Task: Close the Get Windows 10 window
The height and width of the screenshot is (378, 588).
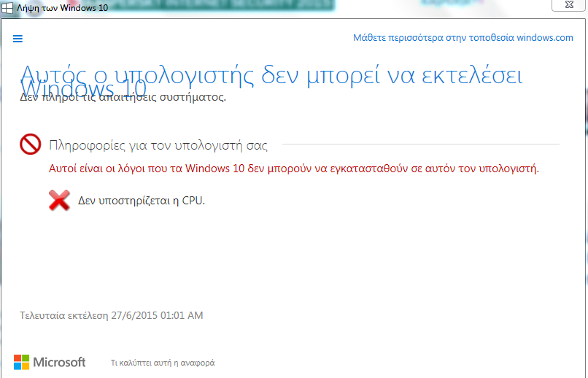Action: (569, 5)
